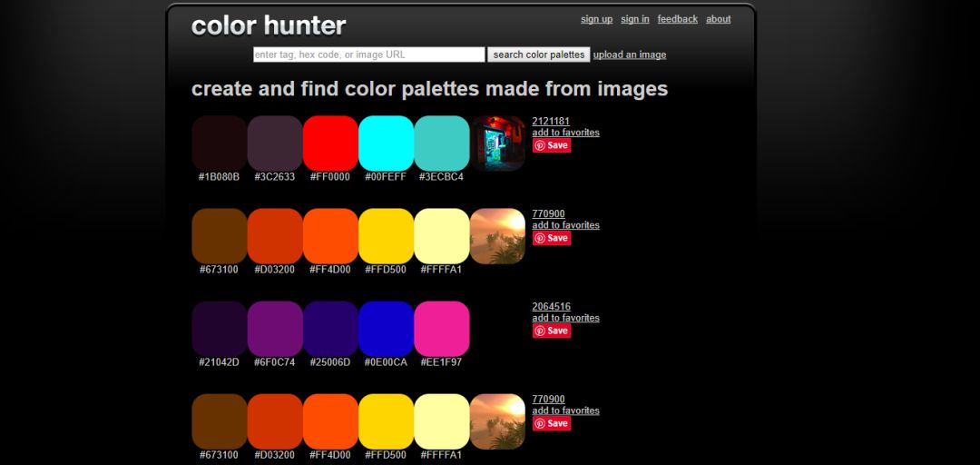The width and height of the screenshot is (980, 465).
Task: Click the #EE1F97 hex label
Action: click(x=441, y=362)
